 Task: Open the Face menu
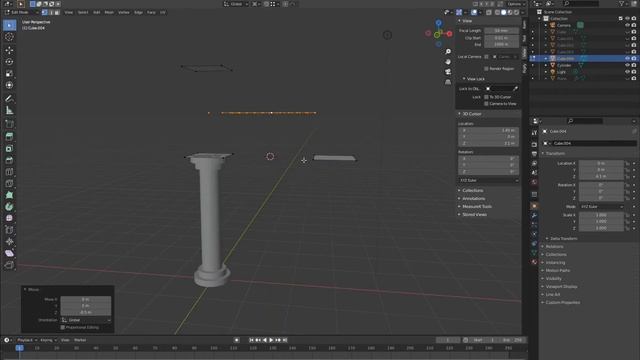click(x=151, y=13)
